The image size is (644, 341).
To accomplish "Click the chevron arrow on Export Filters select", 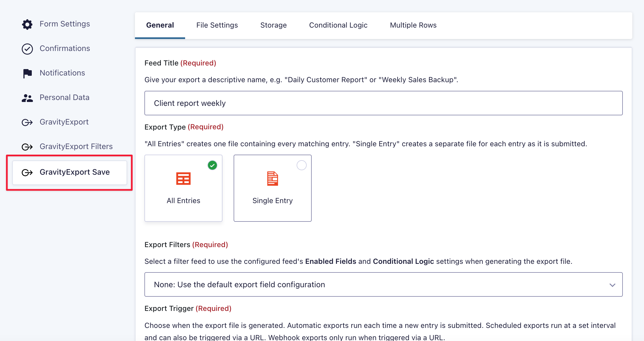I will [612, 285].
